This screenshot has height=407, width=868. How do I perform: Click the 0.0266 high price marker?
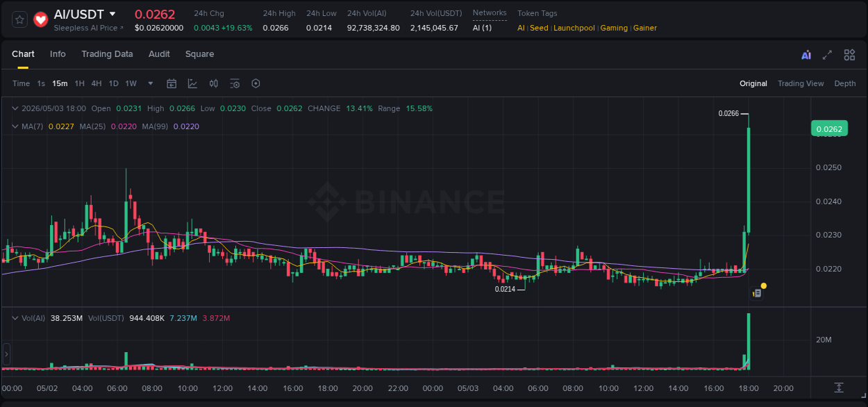point(728,113)
